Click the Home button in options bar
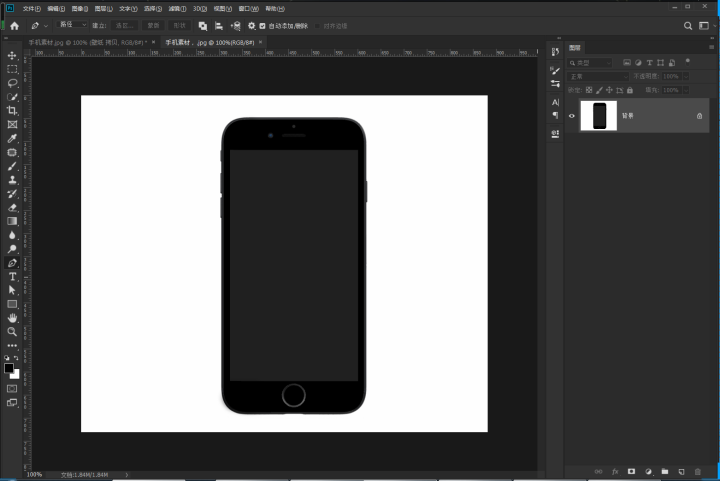The height and width of the screenshot is (481, 720). [x=14, y=26]
